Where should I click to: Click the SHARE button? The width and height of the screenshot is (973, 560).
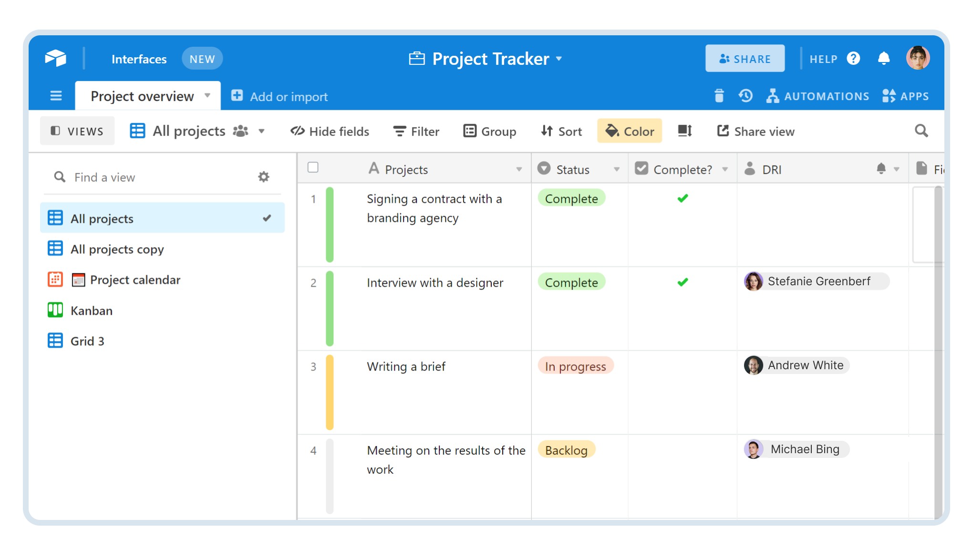[x=745, y=58]
